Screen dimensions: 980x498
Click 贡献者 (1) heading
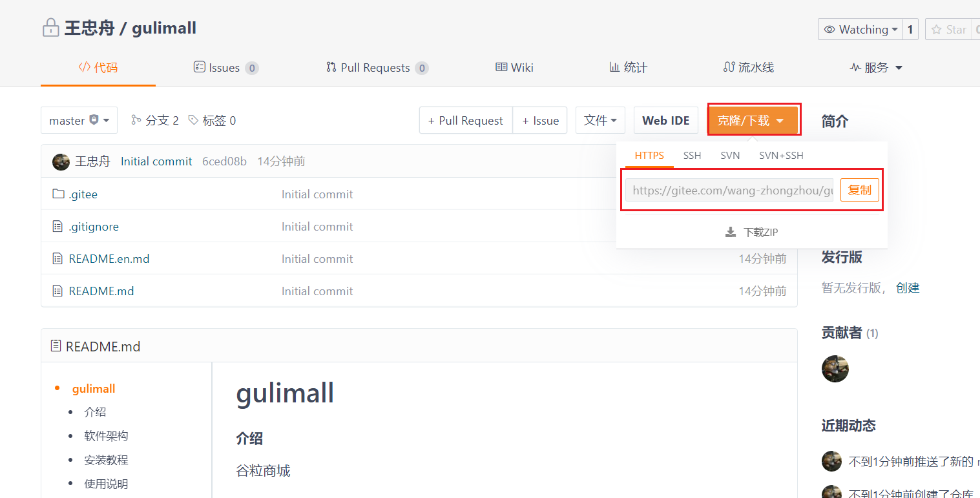click(x=850, y=333)
